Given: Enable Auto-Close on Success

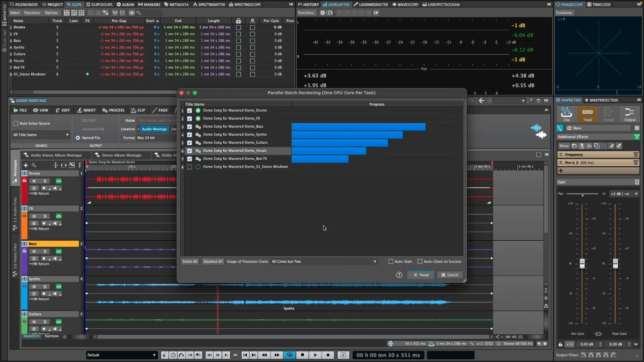Looking at the screenshot, I should pos(419,261).
